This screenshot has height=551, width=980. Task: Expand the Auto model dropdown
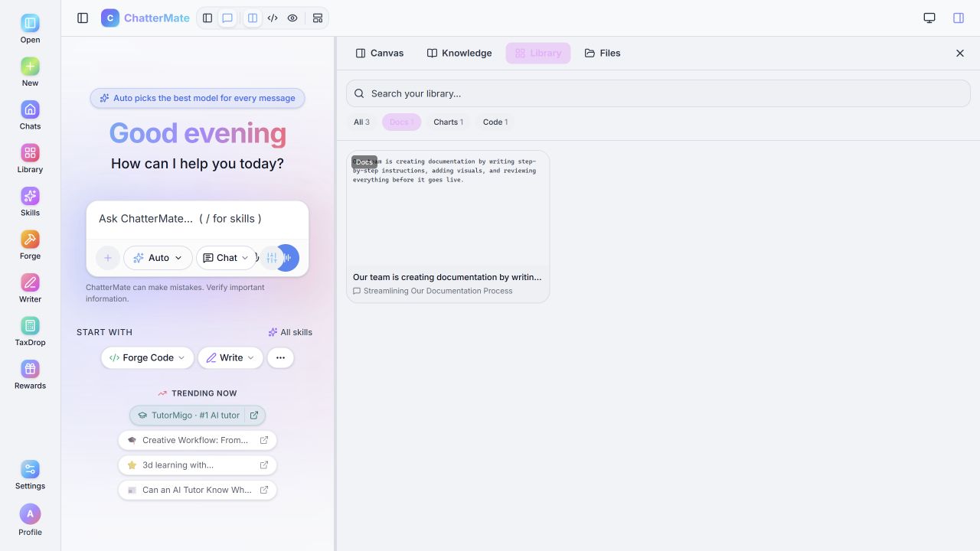158,258
